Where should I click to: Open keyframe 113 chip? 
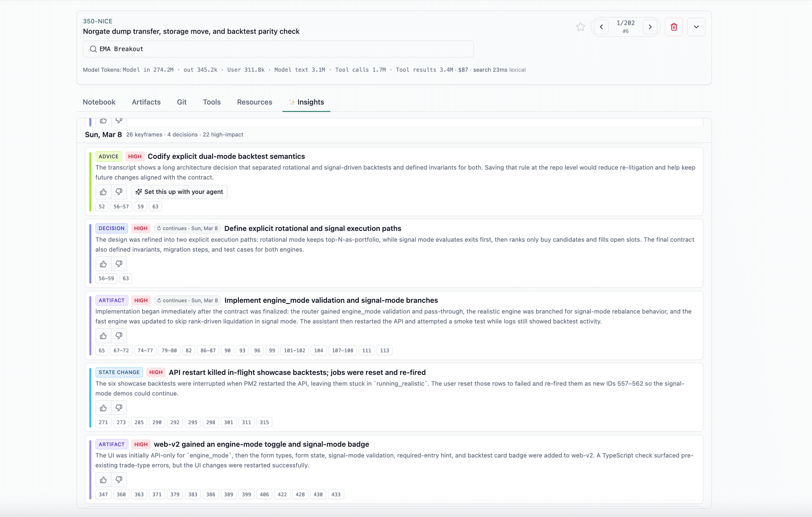click(x=384, y=350)
